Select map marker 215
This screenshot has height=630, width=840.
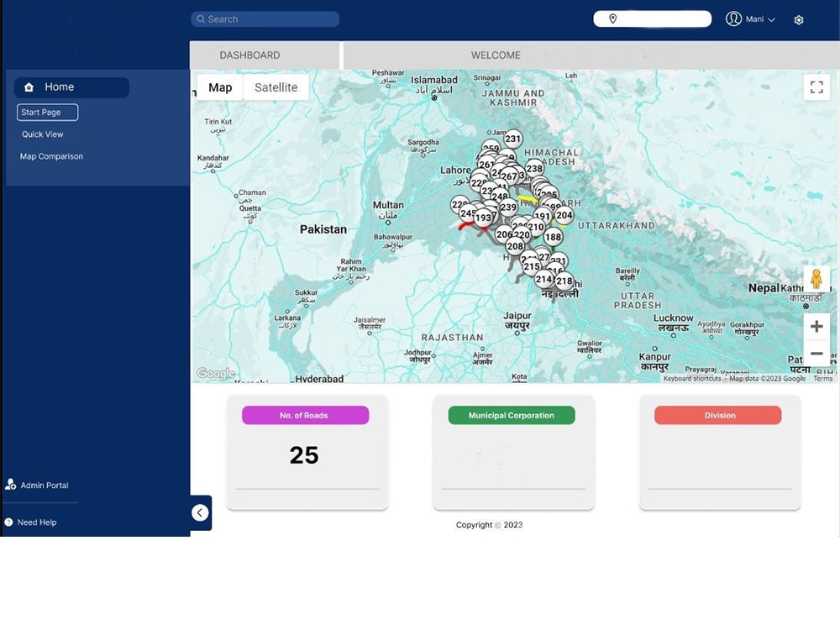tap(532, 266)
